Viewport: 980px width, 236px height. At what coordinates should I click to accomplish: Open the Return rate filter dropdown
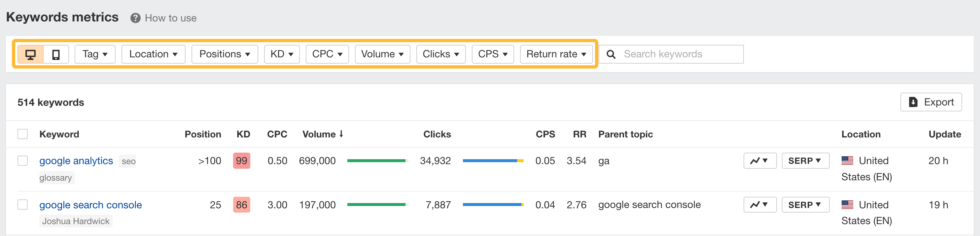coord(556,54)
